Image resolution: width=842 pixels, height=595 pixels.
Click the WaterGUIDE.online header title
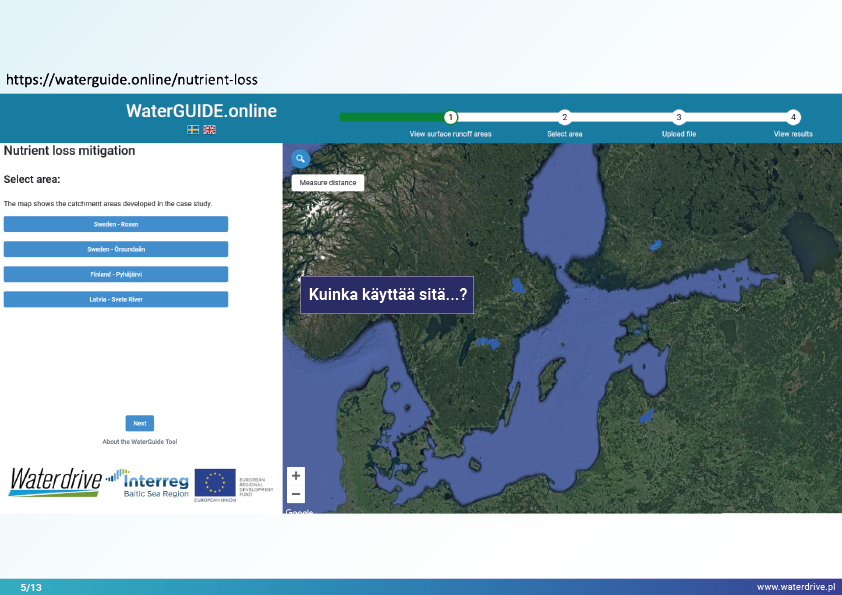[x=201, y=111]
